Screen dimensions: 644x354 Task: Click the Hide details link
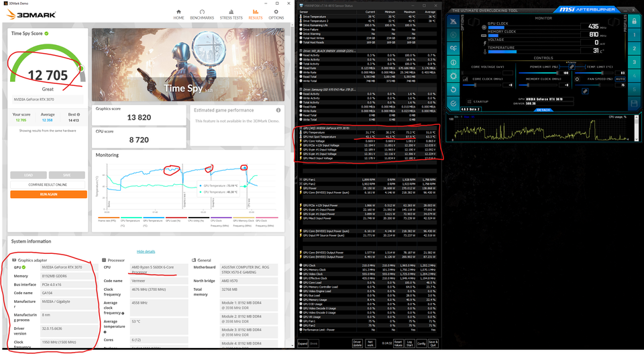[146, 251]
